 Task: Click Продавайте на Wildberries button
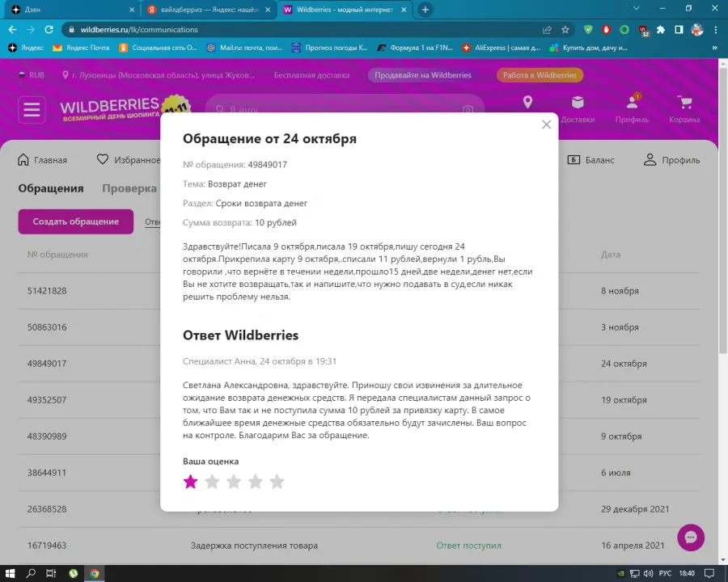[x=423, y=75]
